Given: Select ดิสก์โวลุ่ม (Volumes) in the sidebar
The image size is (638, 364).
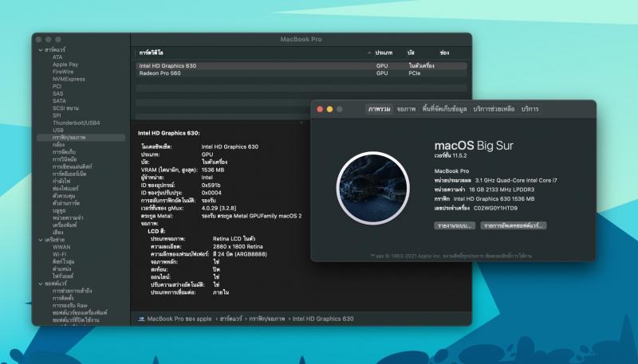Looking at the screenshot, I should [x=63, y=262].
